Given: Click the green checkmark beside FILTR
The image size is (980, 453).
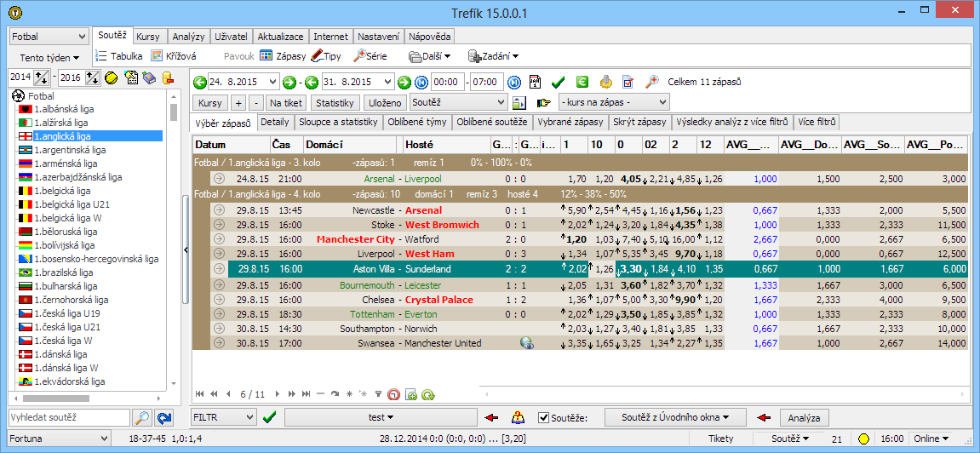Looking at the screenshot, I should 269,416.
